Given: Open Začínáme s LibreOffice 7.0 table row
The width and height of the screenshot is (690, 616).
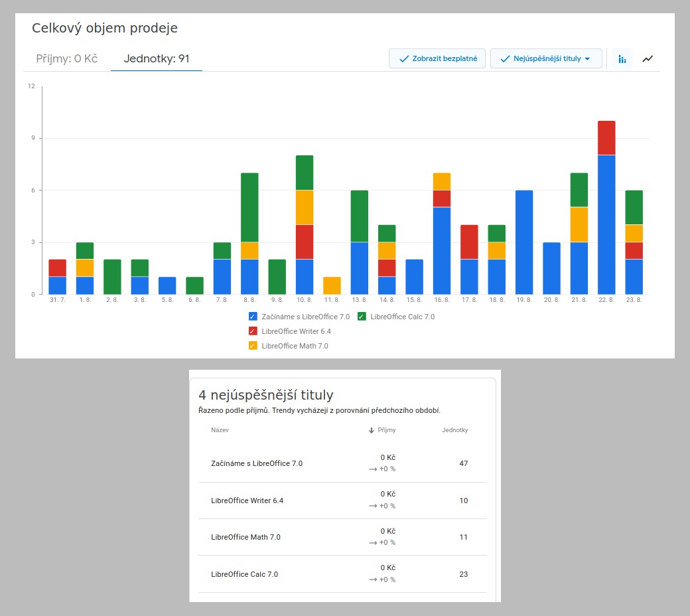Looking at the screenshot, I should coord(342,463).
